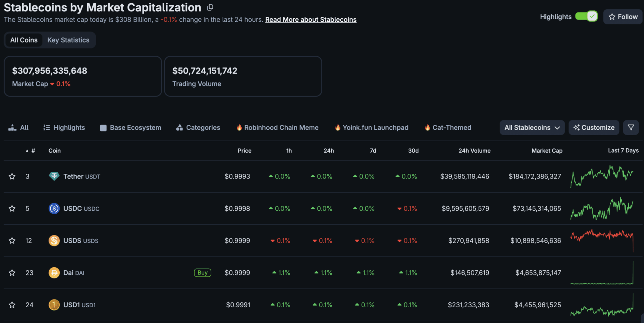Viewport: 644px width, 323px height.
Task: Click the $50,724,151,742 trading volume card
Action: click(243, 76)
